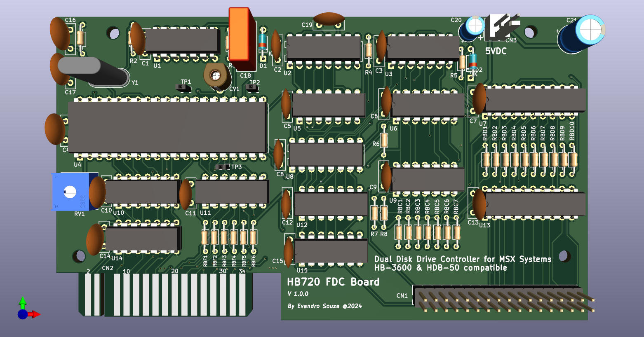This screenshot has width=644, height=337.
Task: Select the U2 IC package
Action: tap(324, 49)
